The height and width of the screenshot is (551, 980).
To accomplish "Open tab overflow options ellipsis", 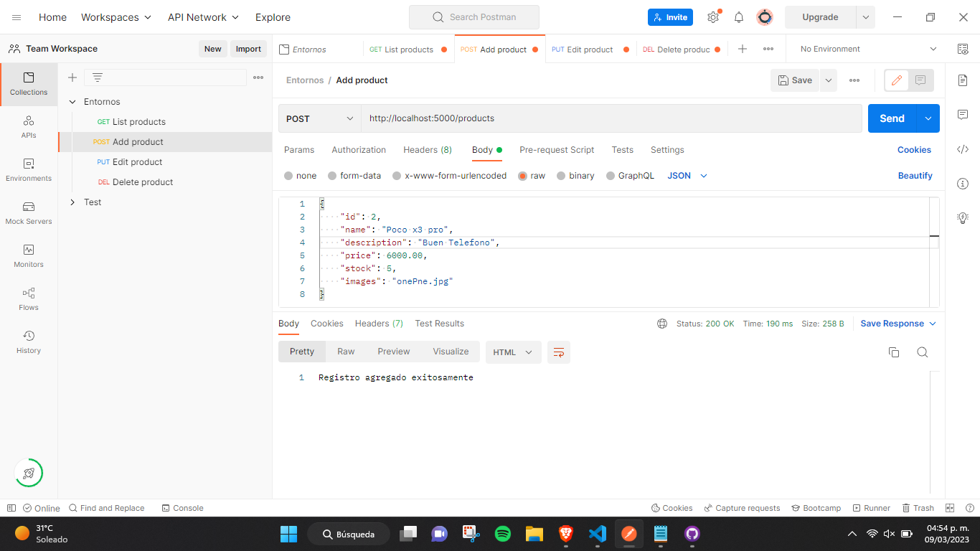I will coord(768,49).
